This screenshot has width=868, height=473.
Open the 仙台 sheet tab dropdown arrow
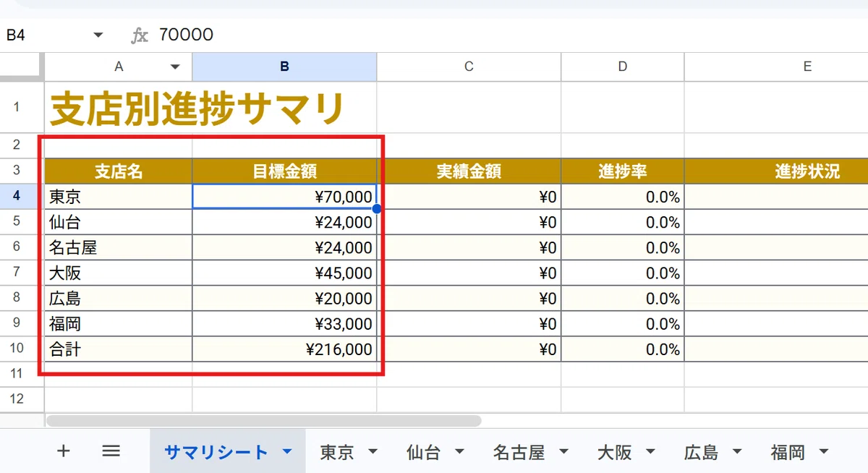tap(459, 452)
